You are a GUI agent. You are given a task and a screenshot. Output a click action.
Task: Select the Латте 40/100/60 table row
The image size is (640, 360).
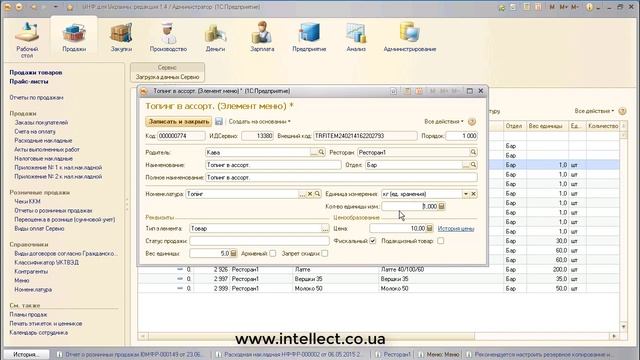pyautogui.click(x=378, y=269)
